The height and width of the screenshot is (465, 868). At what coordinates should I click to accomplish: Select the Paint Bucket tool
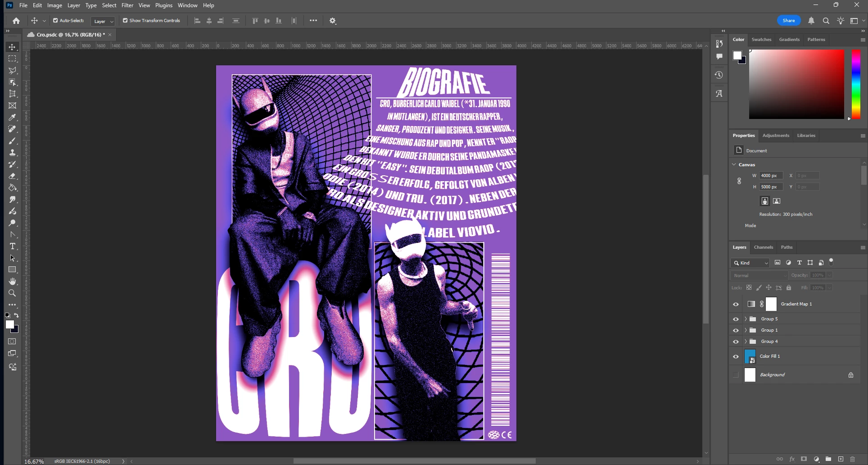click(x=12, y=187)
